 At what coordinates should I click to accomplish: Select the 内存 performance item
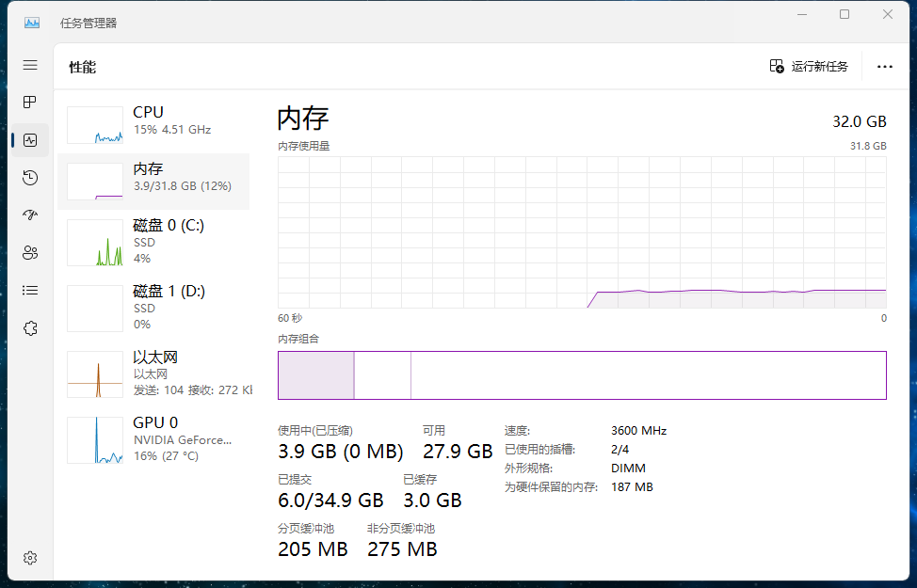pos(154,181)
